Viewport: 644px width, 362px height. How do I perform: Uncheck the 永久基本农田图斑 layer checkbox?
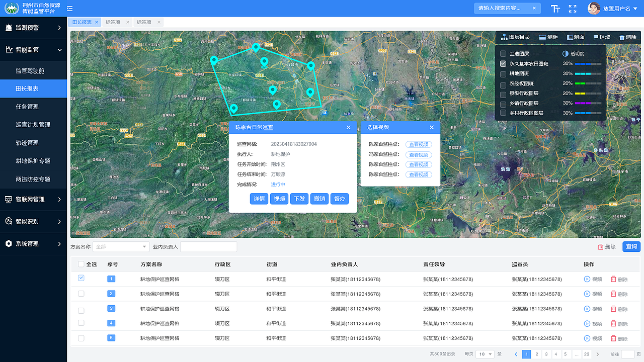(x=503, y=64)
